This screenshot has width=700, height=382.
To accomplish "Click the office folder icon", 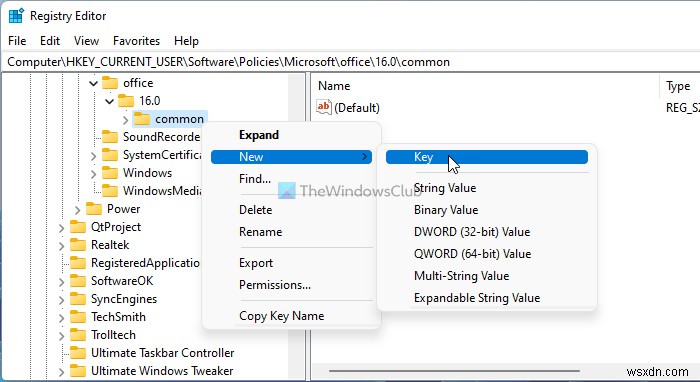I will pyautogui.click(x=110, y=83).
